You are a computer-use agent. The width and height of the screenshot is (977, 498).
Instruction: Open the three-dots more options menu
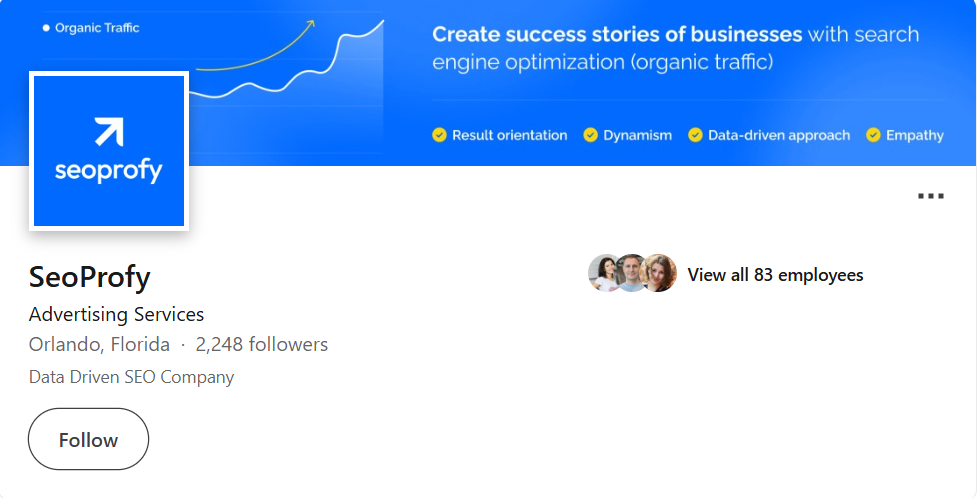click(930, 196)
